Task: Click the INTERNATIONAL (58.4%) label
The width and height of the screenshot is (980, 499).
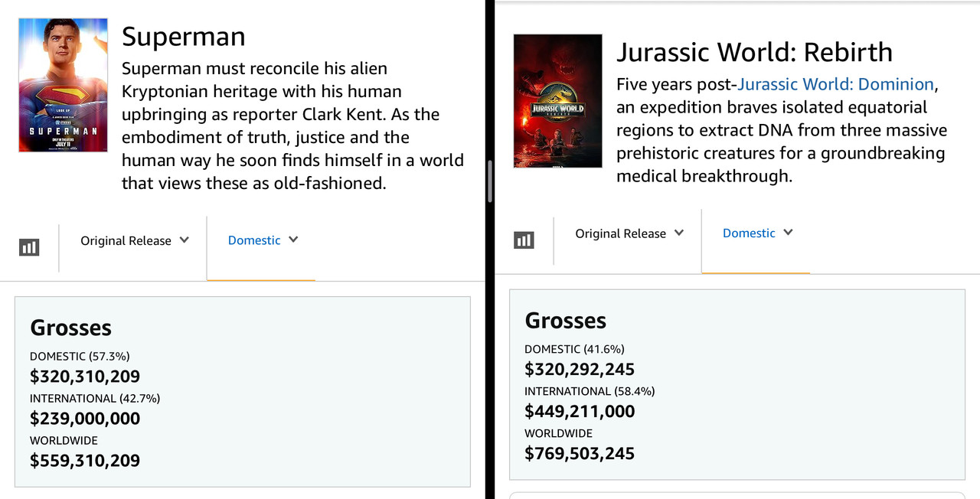Action: click(x=590, y=392)
